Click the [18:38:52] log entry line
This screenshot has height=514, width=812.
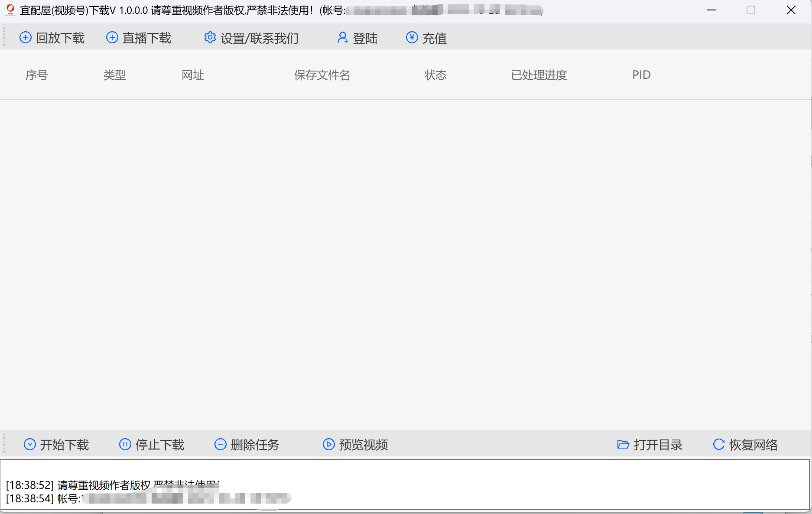tap(113, 485)
